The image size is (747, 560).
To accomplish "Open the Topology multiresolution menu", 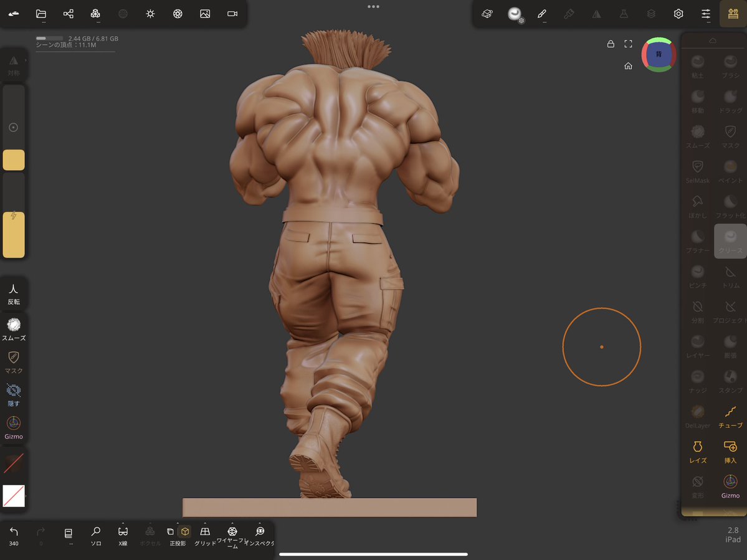I will [95, 14].
